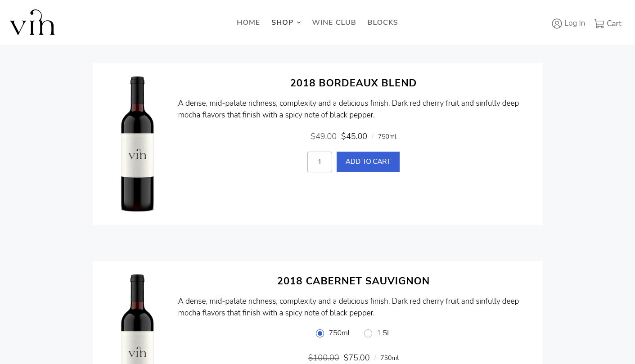Click the Log In link
Image resolution: width=635 pixels, height=364 pixels.
[574, 23]
